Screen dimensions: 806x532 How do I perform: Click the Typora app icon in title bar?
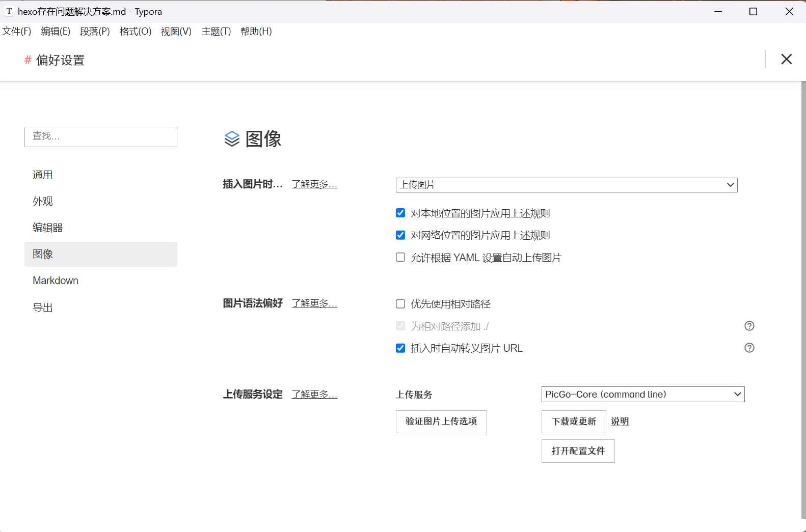9,11
